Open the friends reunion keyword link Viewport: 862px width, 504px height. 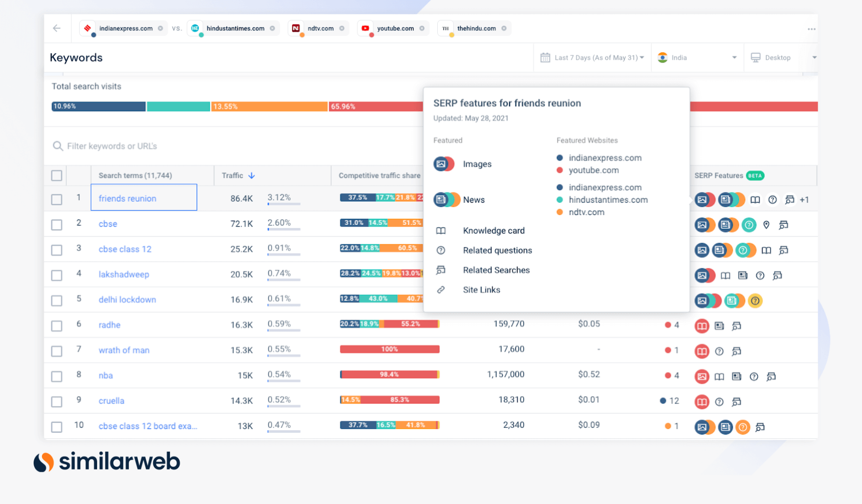pos(127,198)
